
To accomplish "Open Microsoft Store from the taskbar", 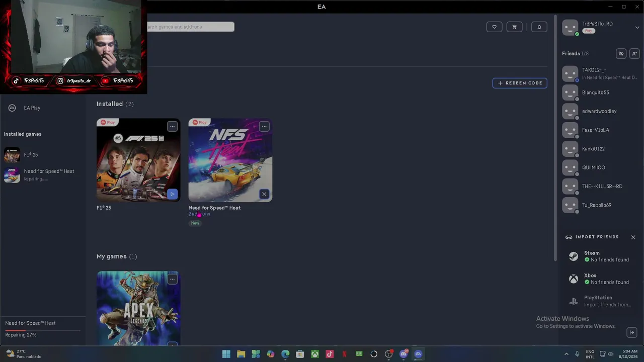I will click(x=300, y=354).
